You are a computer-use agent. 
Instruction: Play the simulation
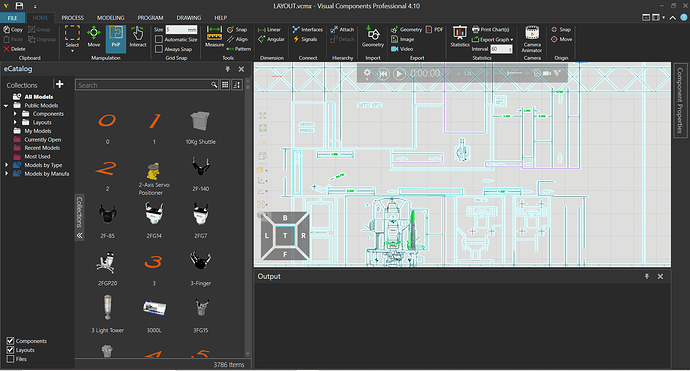tap(399, 73)
